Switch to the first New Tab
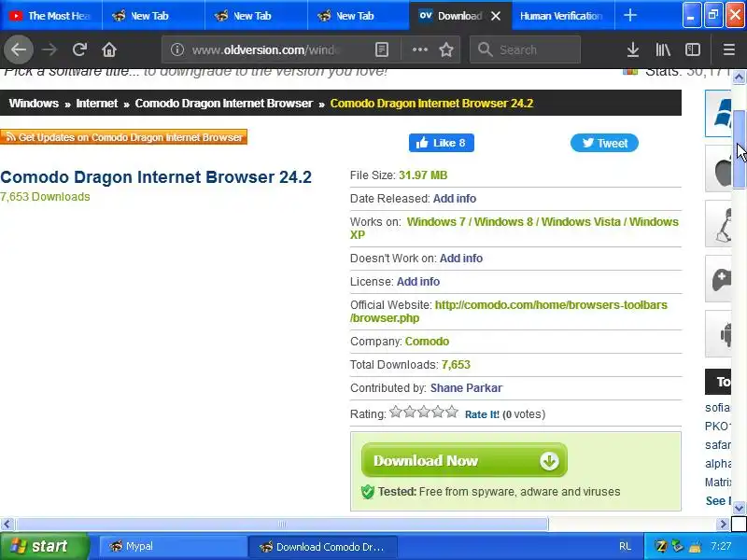 [153, 16]
